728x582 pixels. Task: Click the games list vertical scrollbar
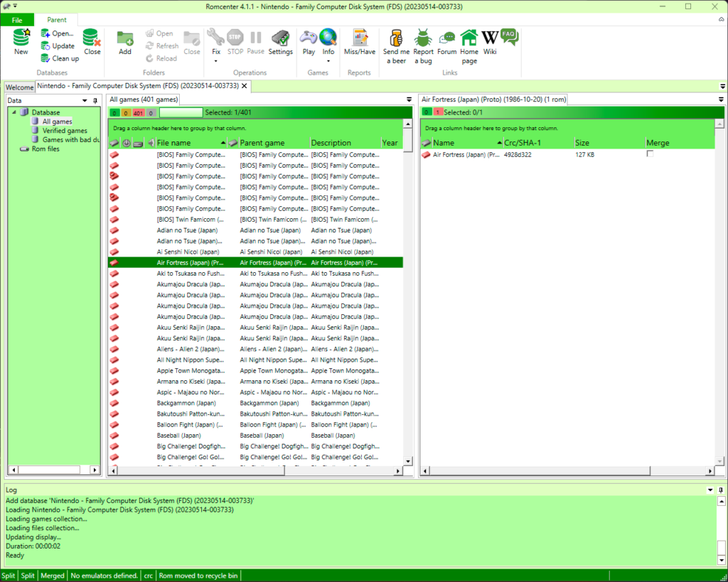[x=408, y=292]
